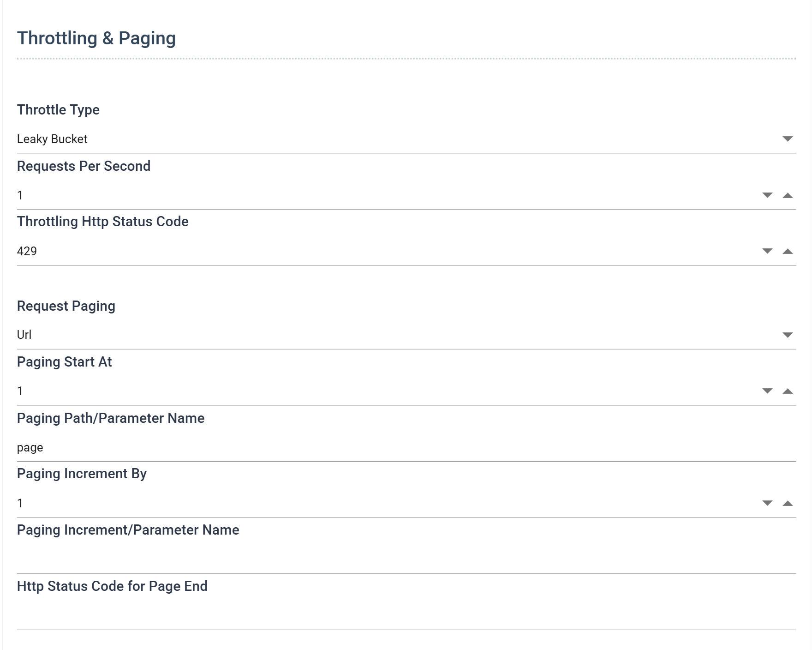The image size is (812, 650).
Task: Open the Request Paging dropdown arrow
Action: (788, 335)
